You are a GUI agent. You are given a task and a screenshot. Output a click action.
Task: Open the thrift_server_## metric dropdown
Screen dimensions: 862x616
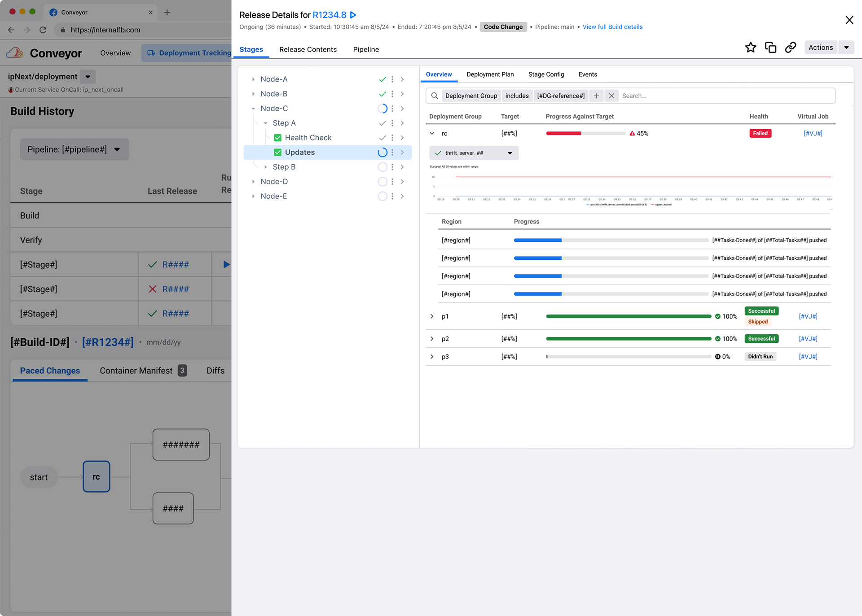[474, 153]
